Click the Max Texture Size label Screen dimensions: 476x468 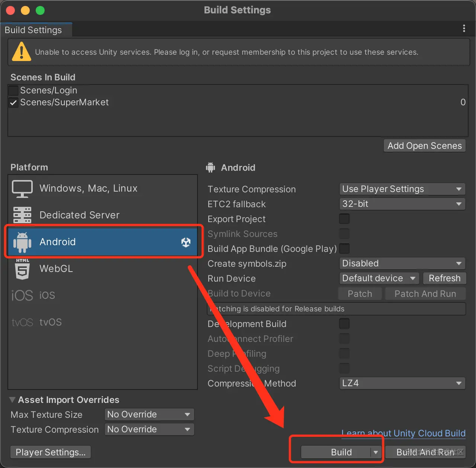click(46, 414)
